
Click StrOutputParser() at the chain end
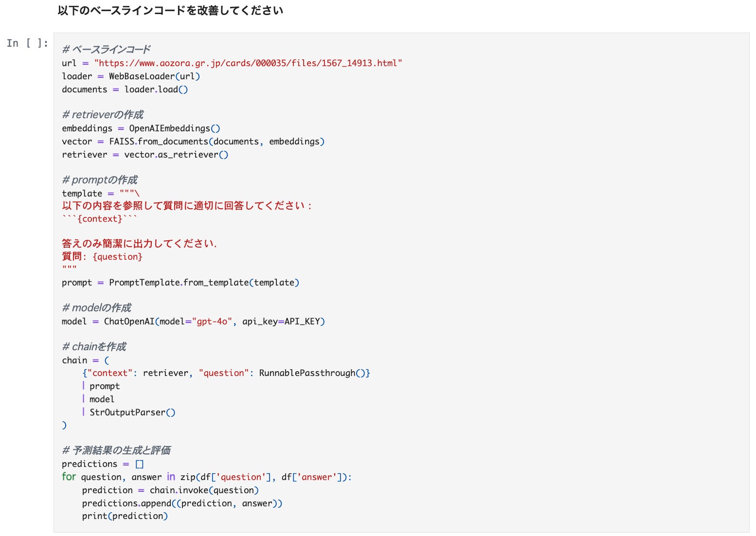pyautogui.click(x=132, y=412)
